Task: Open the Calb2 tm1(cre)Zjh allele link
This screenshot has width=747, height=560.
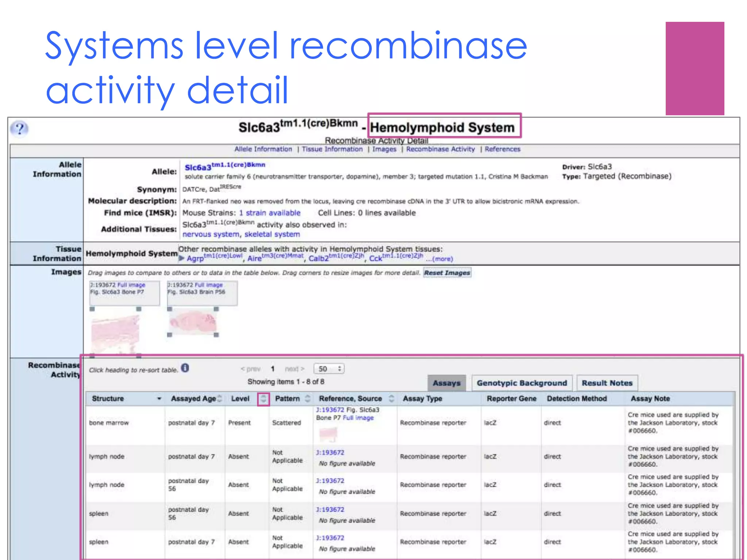Action: (x=336, y=257)
